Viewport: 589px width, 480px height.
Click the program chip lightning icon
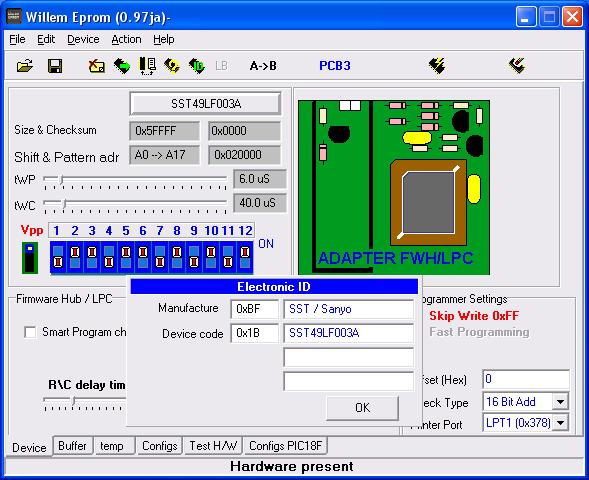437,66
